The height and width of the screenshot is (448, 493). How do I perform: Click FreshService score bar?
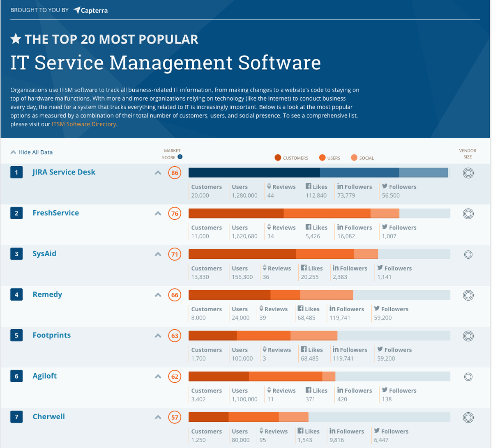point(319,213)
